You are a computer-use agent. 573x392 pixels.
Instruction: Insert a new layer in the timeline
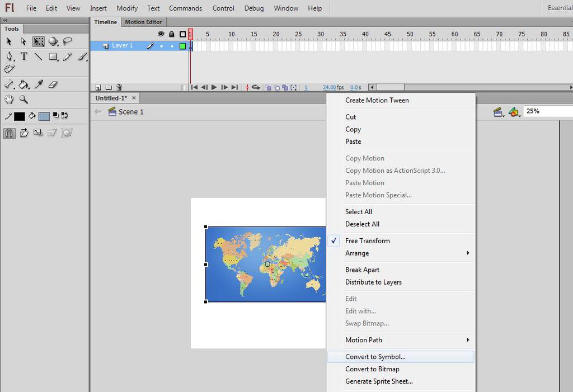(x=99, y=87)
